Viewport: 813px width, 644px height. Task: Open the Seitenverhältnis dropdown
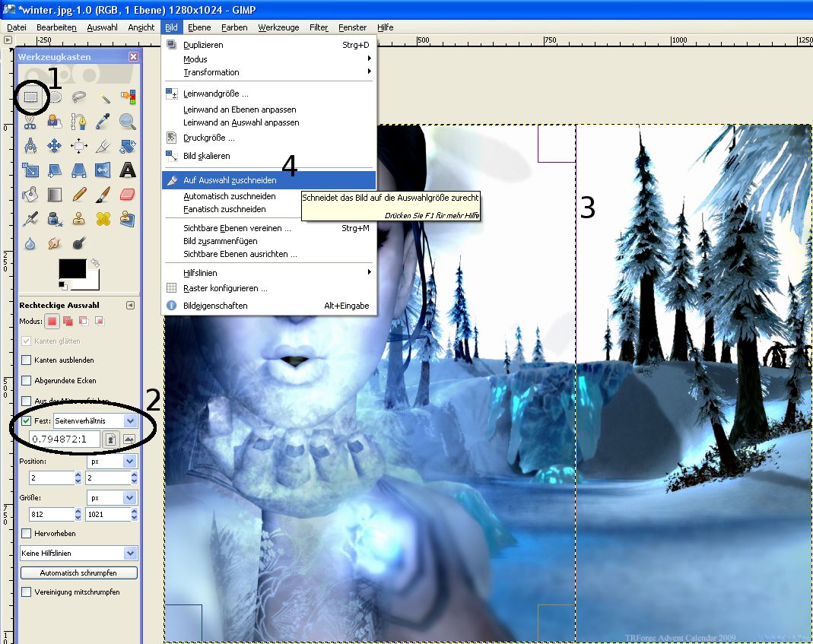(x=95, y=421)
